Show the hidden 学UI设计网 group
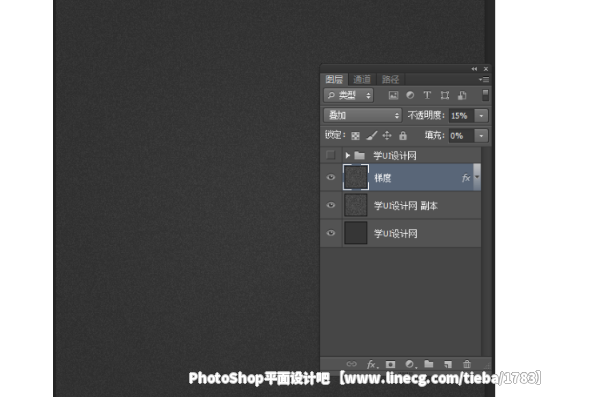 330,155
